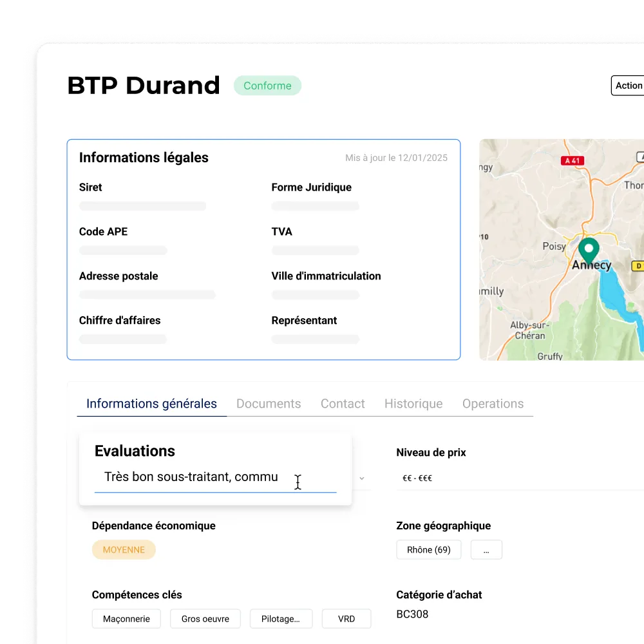Click the Chiffre d'affaires placeholder value
The image size is (644, 644).
pos(123,339)
